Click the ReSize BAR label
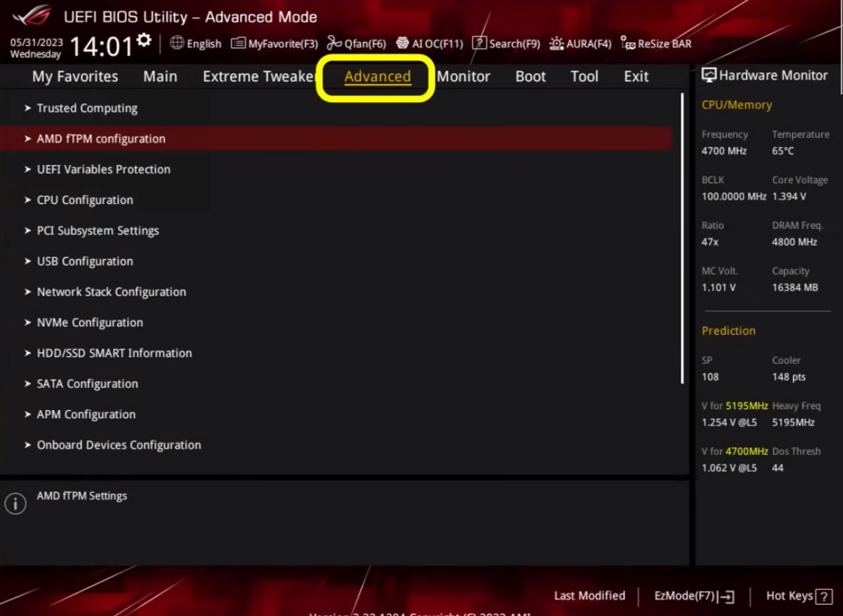This screenshot has width=843, height=616. tap(664, 44)
